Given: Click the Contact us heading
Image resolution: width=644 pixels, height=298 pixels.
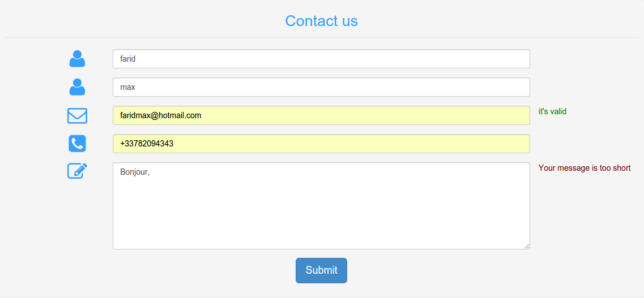Looking at the screenshot, I should [322, 21].
